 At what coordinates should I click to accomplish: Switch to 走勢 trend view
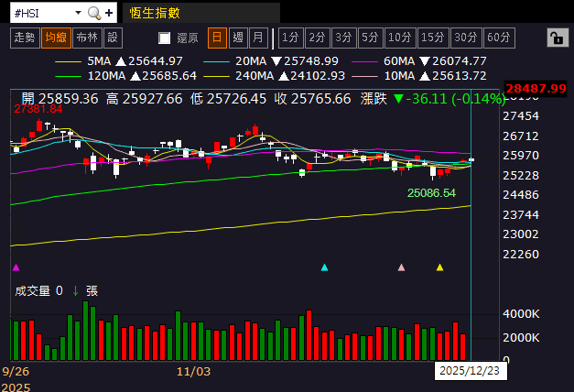(25, 38)
